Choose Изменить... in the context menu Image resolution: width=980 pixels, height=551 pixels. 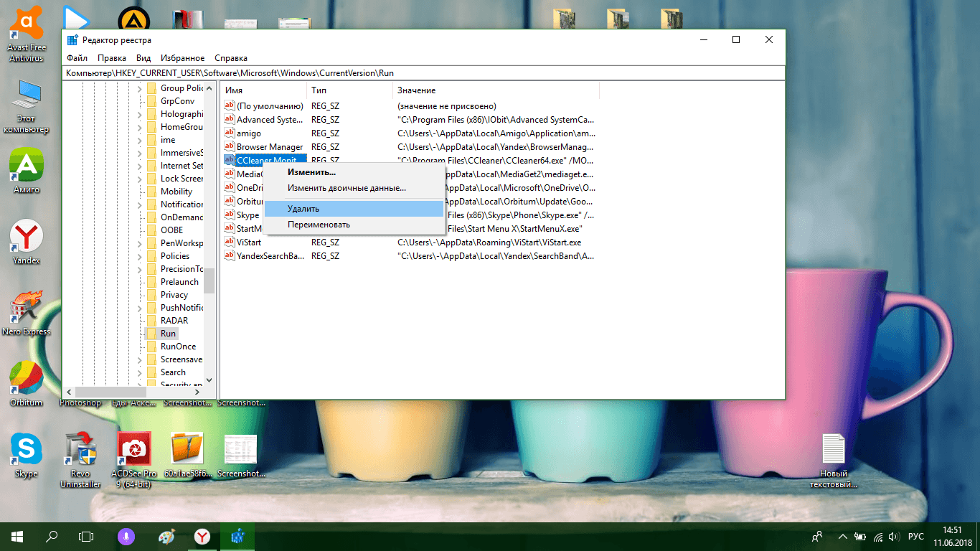pyautogui.click(x=354, y=172)
